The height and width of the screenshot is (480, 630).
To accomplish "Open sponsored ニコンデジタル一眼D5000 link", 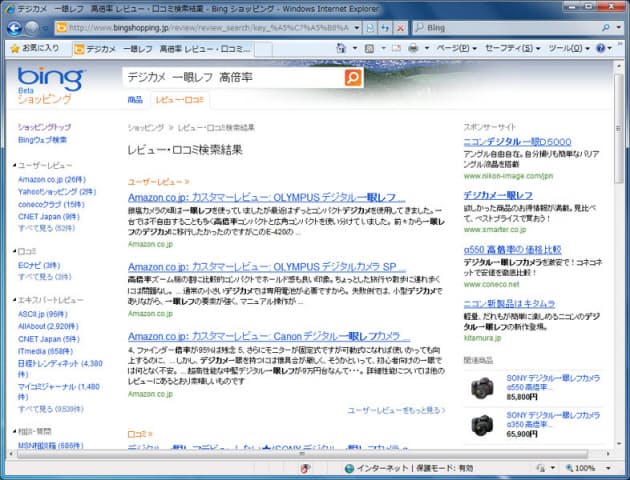I will point(517,142).
